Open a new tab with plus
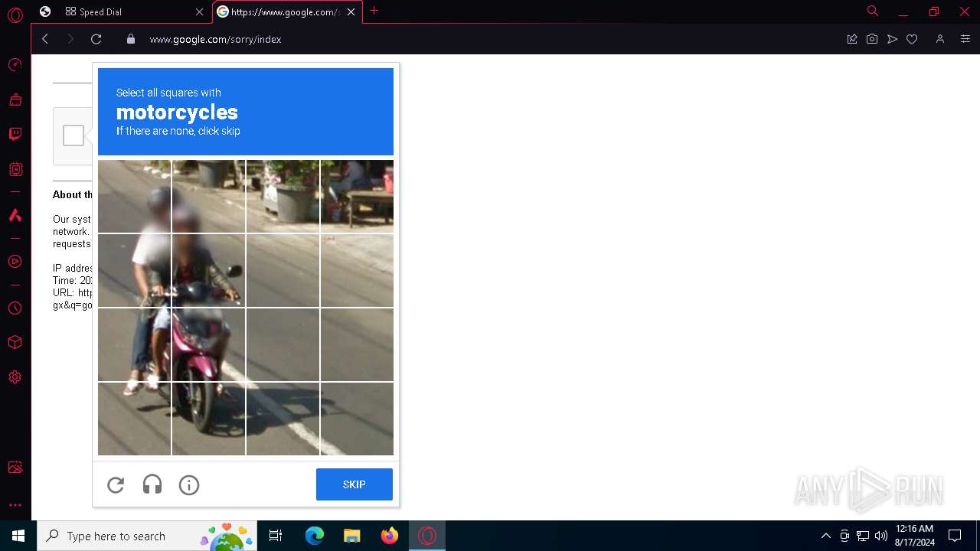The image size is (980, 551). click(374, 11)
